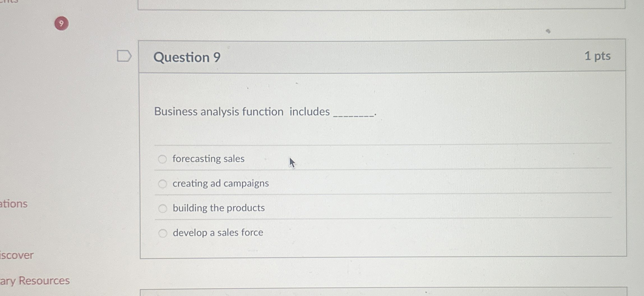Click the bookmark marker next to the question header
This screenshot has height=296, width=644.
coord(124,55)
